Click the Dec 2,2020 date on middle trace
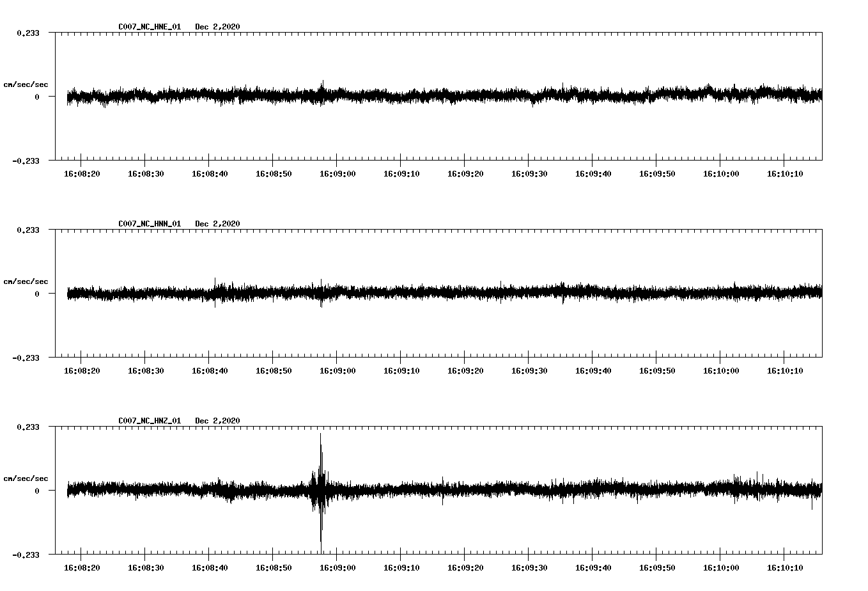This screenshot has height=591, width=868. click(x=218, y=224)
